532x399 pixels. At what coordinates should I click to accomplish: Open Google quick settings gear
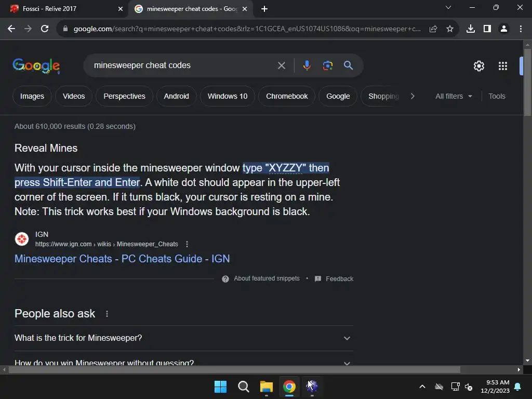(478, 66)
